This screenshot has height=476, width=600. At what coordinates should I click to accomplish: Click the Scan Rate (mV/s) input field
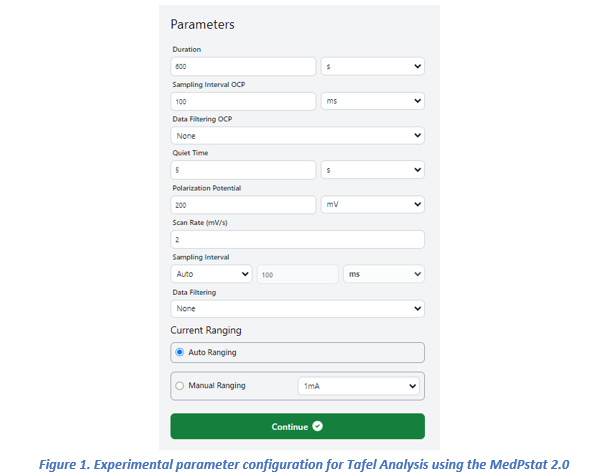297,239
